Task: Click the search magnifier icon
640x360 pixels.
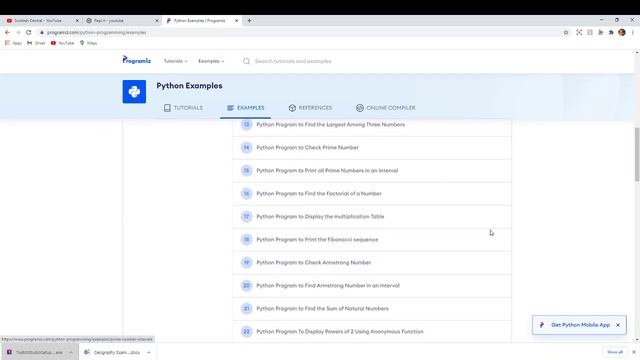Action: [x=246, y=61]
